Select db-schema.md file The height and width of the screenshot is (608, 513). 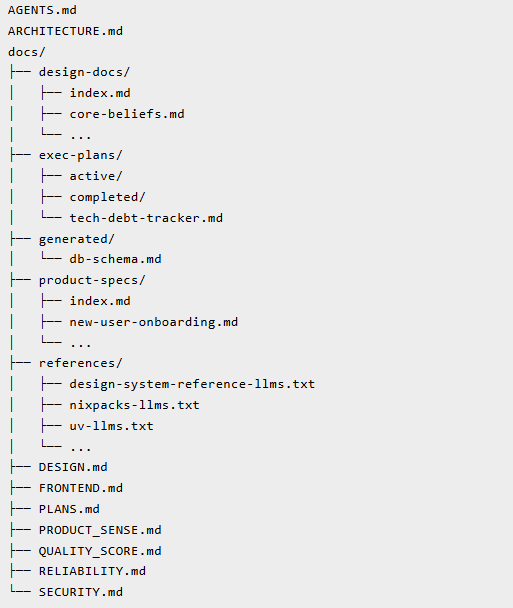coord(115,259)
